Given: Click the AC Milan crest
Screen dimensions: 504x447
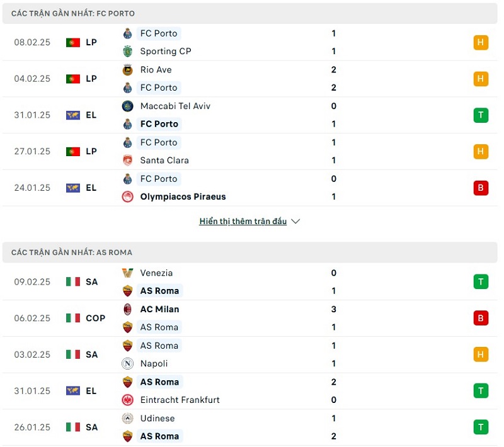Looking at the screenshot, I should click(x=128, y=310).
